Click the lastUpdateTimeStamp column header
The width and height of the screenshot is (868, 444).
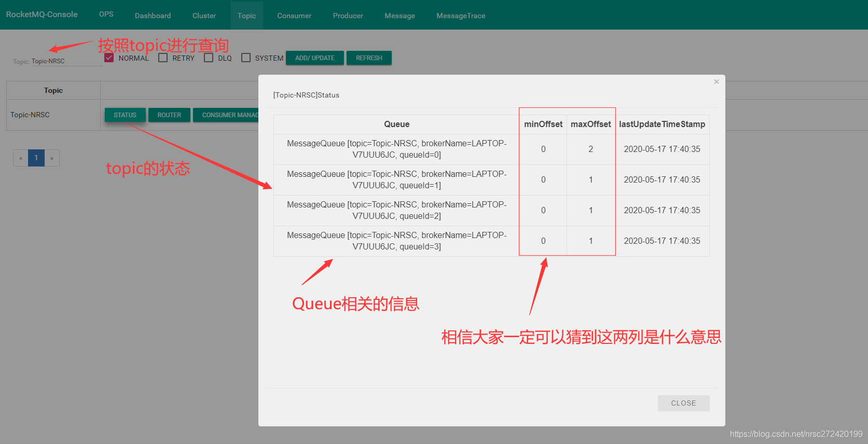pyautogui.click(x=662, y=124)
